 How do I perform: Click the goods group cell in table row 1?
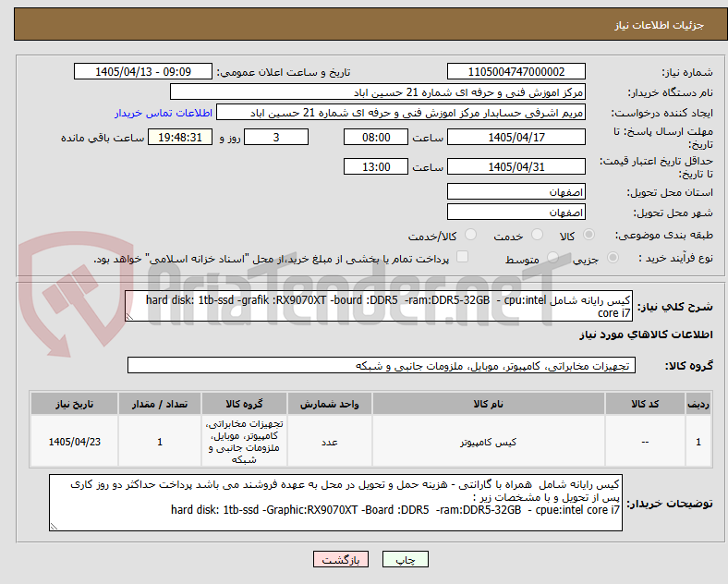(x=244, y=442)
